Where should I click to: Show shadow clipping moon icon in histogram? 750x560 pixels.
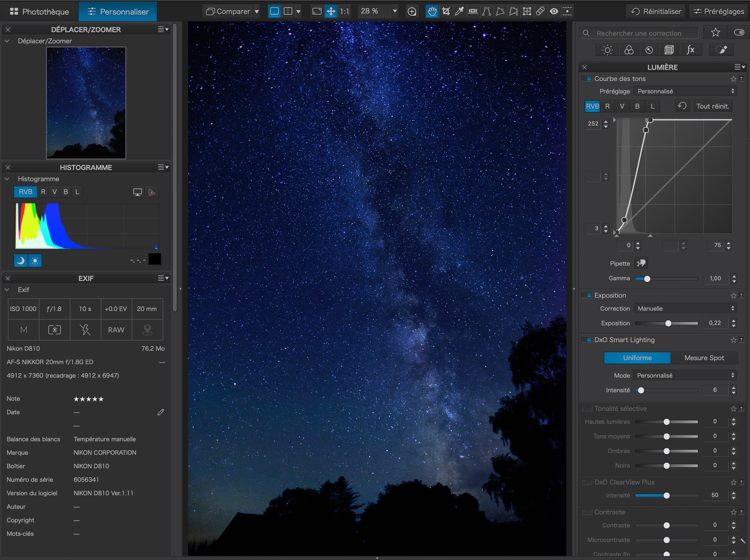[21, 260]
